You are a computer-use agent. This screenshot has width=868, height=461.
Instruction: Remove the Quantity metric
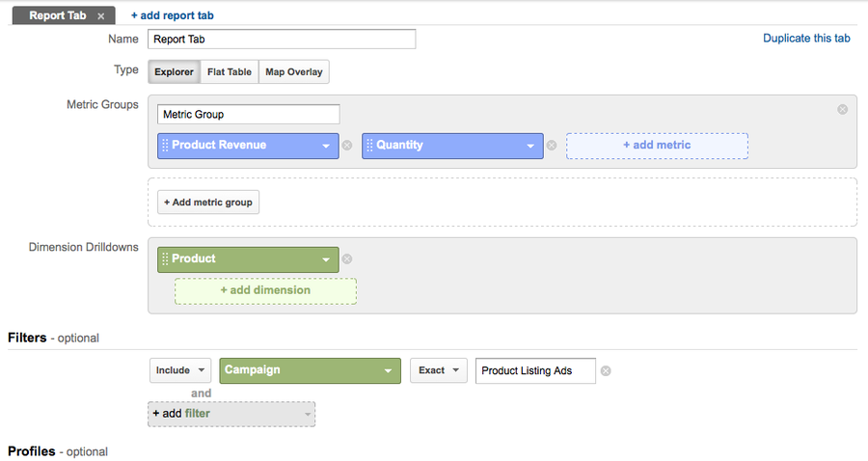[x=552, y=146]
